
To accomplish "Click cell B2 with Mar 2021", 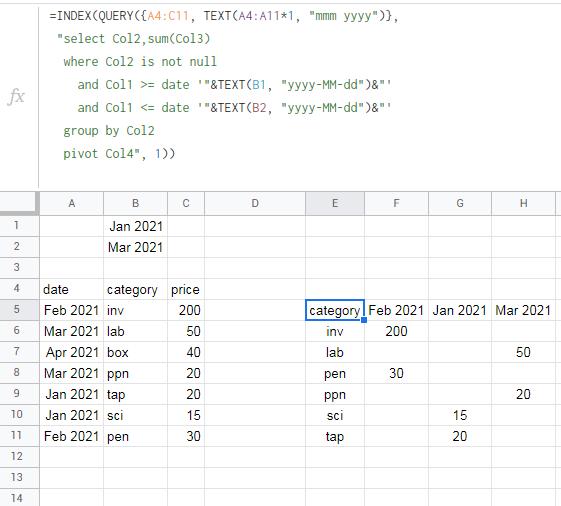I will click(x=135, y=247).
